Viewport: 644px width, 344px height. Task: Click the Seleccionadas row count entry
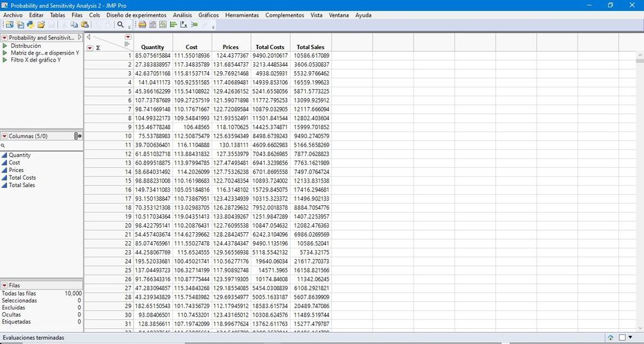click(41, 300)
